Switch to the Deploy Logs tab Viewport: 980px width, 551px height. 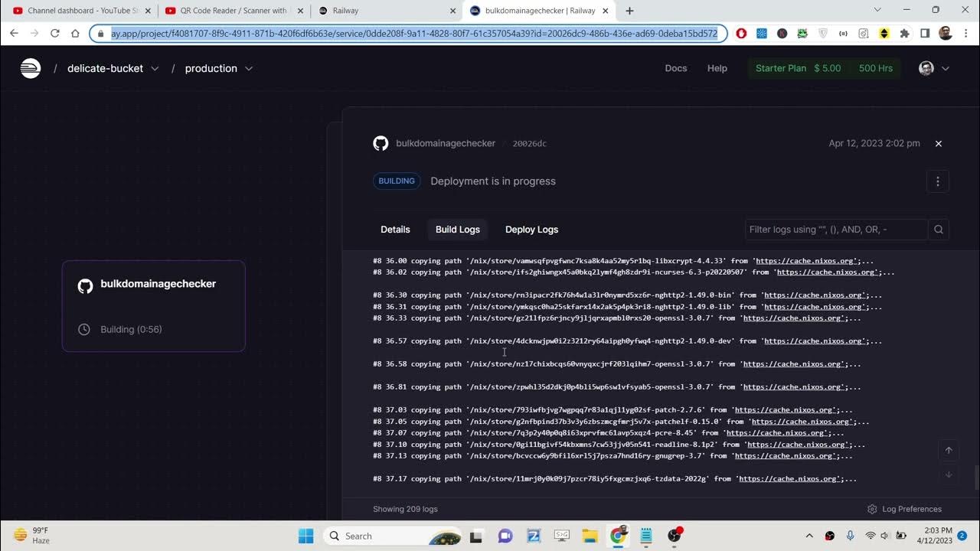click(531, 230)
